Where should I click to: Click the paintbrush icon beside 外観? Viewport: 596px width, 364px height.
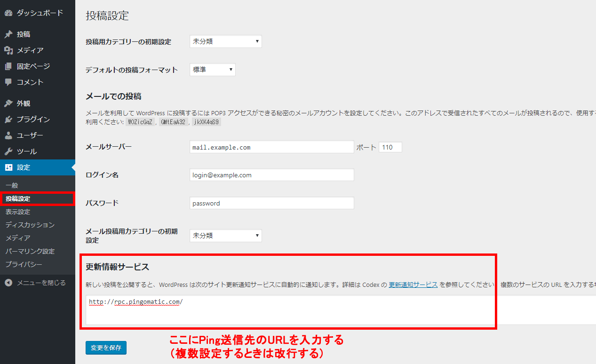(x=8, y=103)
